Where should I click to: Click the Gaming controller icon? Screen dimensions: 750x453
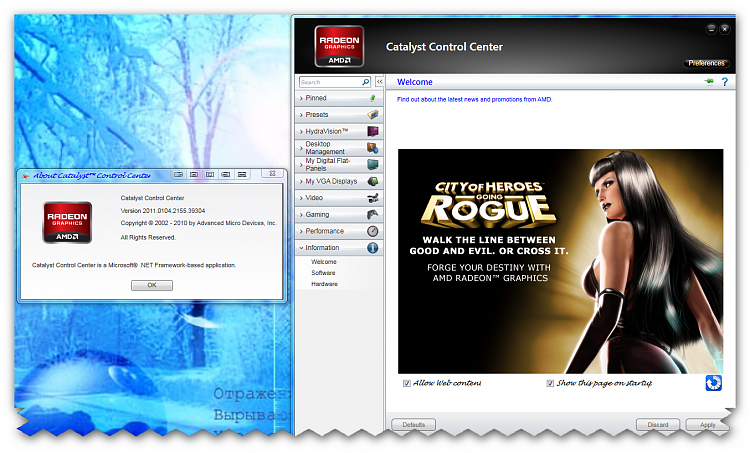pyautogui.click(x=373, y=214)
